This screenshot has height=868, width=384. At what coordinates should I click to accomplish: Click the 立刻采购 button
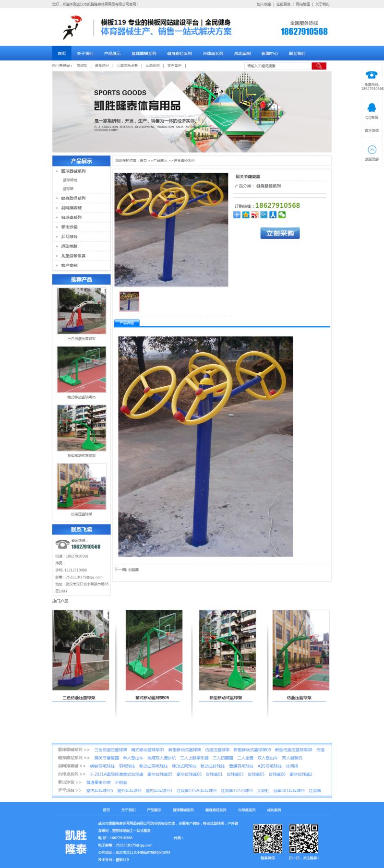pyautogui.click(x=280, y=233)
